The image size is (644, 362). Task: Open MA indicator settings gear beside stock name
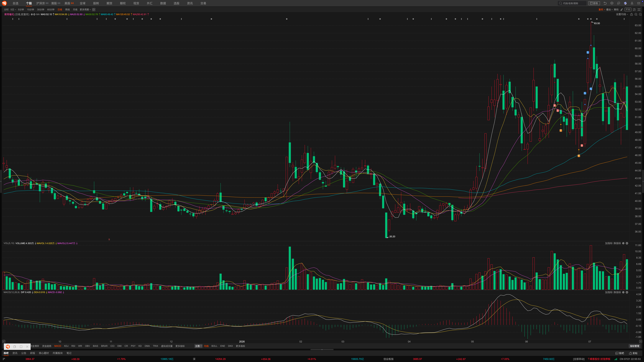pyautogui.click(x=32, y=14)
